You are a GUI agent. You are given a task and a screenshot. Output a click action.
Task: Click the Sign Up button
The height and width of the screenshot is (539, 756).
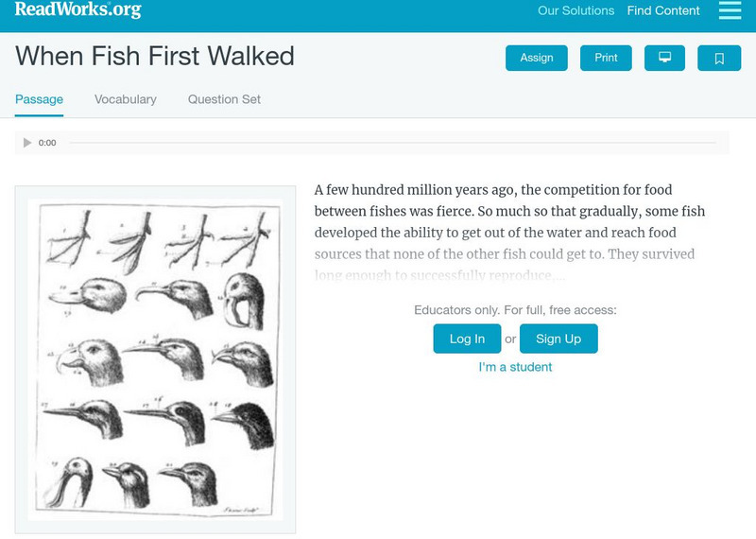[x=558, y=339]
